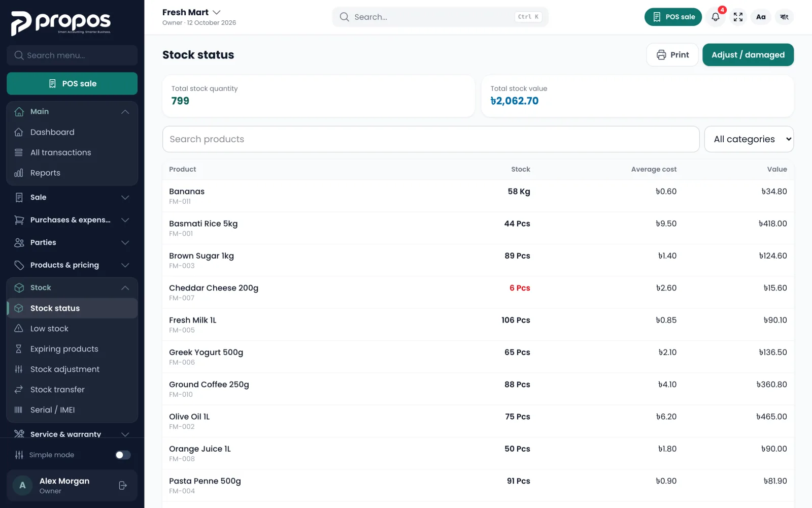Click the fullscreen expand icon
This screenshot has height=508, width=812.
tap(738, 17)
